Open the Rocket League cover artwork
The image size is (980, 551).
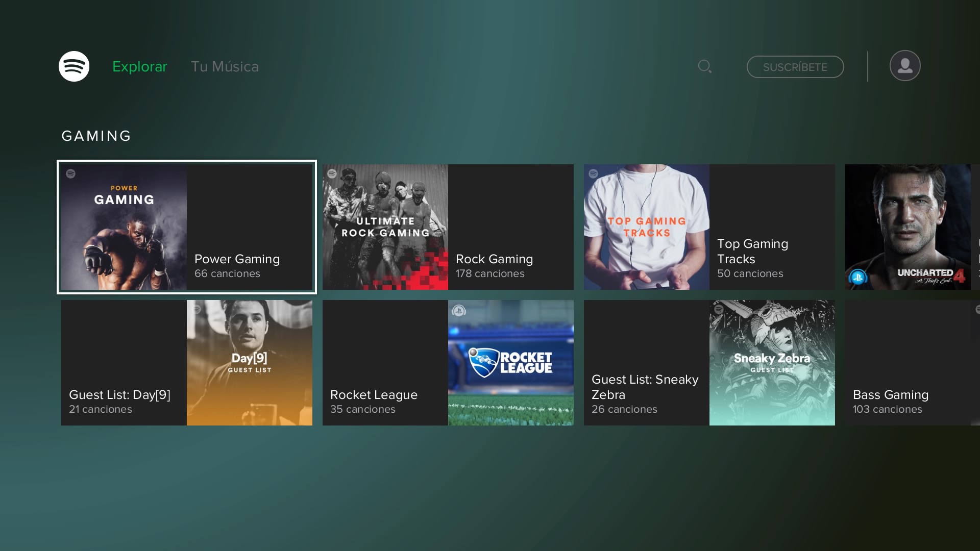511,363
